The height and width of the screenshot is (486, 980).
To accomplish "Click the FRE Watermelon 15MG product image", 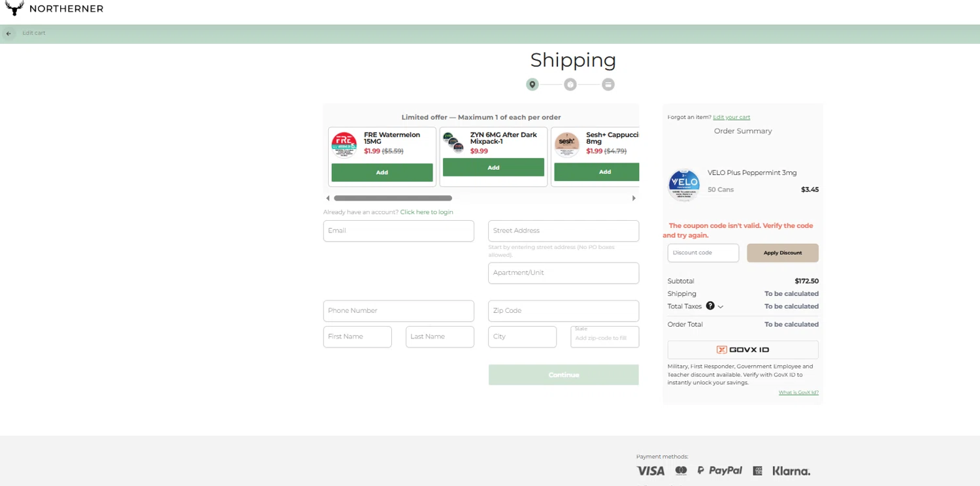I will point(344,145).
